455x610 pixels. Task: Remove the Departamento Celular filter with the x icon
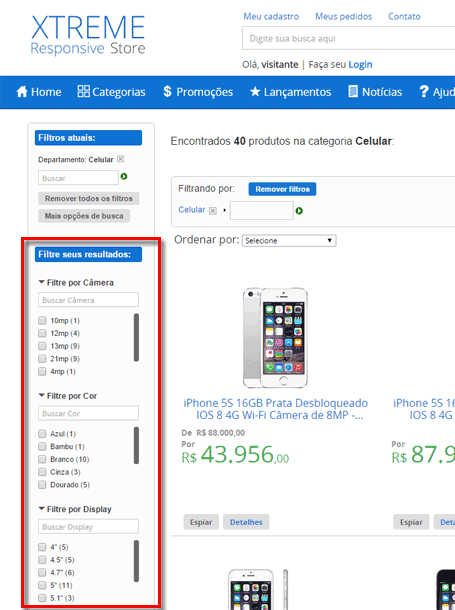click(x=121, y=159)
